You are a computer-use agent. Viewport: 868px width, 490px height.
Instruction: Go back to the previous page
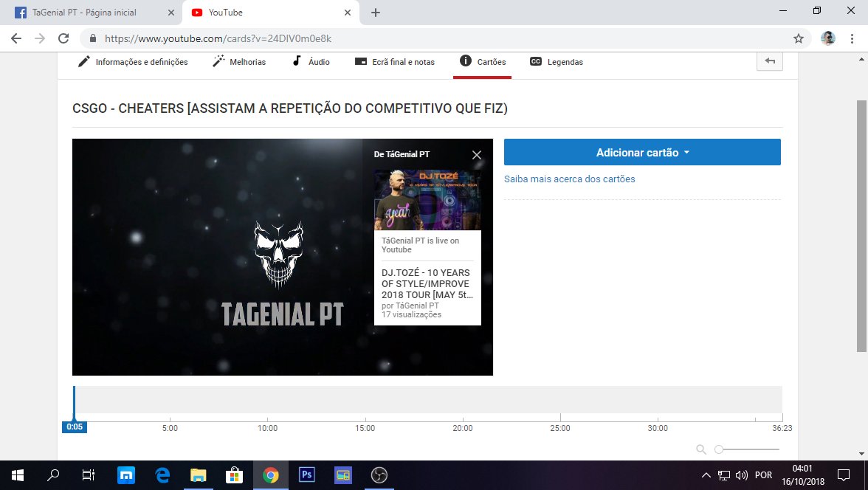[x=16, y=38]
